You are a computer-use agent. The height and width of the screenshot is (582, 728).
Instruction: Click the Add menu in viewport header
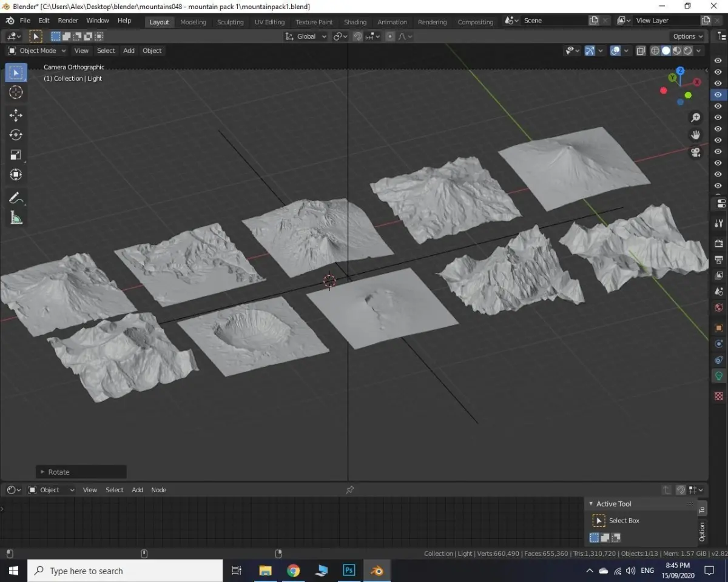point(129,51)
